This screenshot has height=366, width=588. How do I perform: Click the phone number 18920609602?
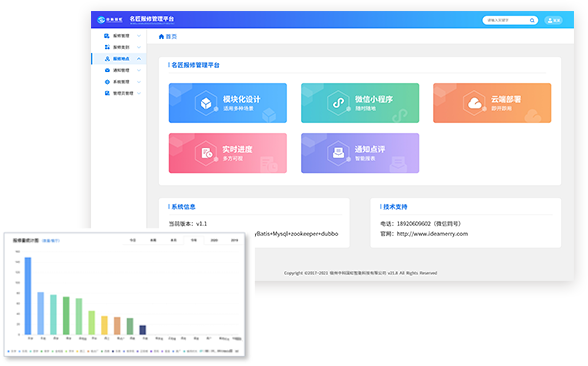[x=414, y=224]
